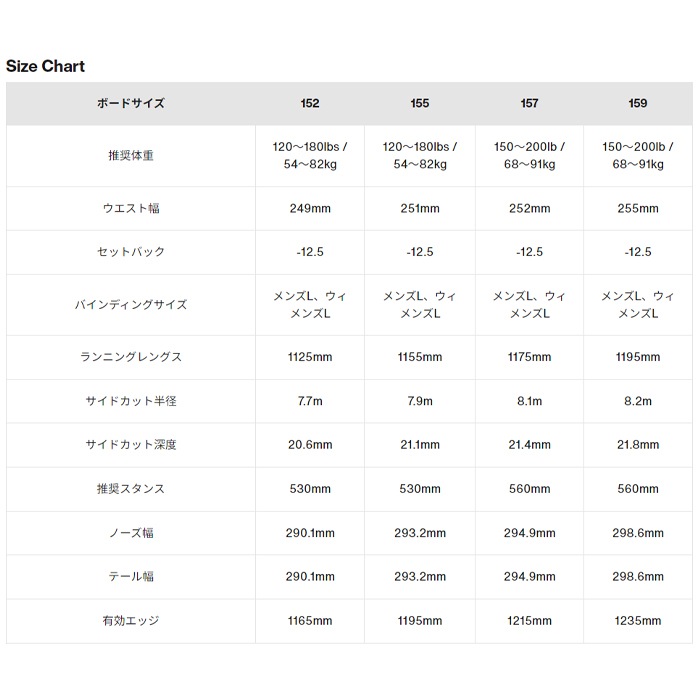Click the 1235mm effective edge value
Viewport: 700px width, 700px height.
click(x=638, y=621)
